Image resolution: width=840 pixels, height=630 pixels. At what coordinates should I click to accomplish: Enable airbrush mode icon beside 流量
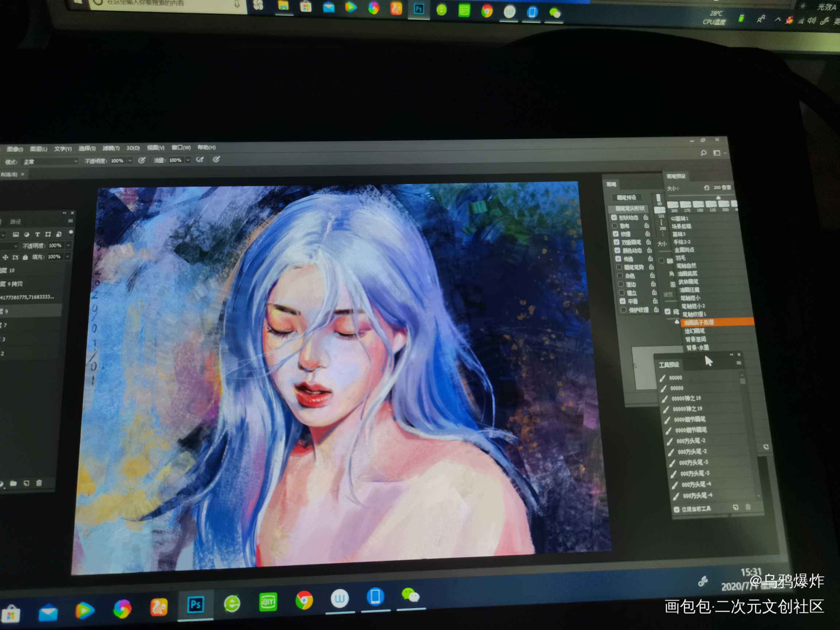pyautogui.click(x=200, y=160)
